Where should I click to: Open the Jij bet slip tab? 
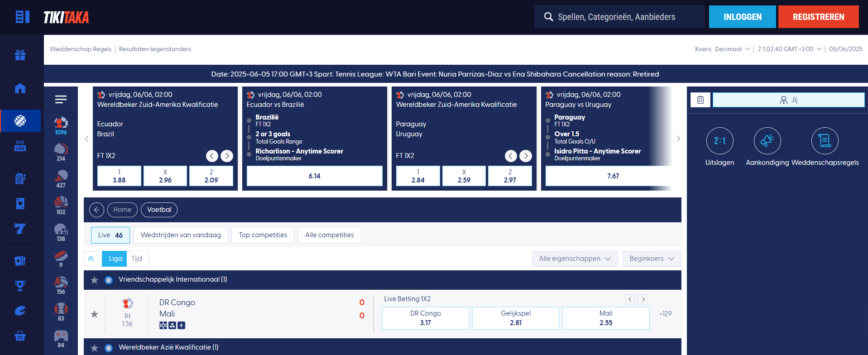pos(788,100)
